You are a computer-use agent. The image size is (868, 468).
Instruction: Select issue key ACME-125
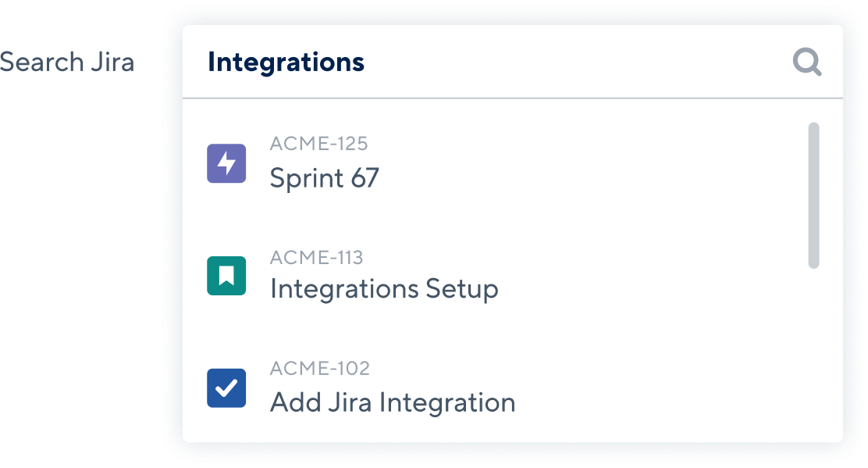(x=318, y=144)
